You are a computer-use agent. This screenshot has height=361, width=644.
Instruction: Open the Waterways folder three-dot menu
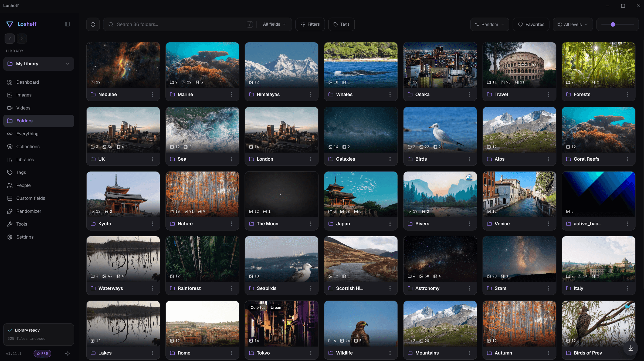[152, 288]
